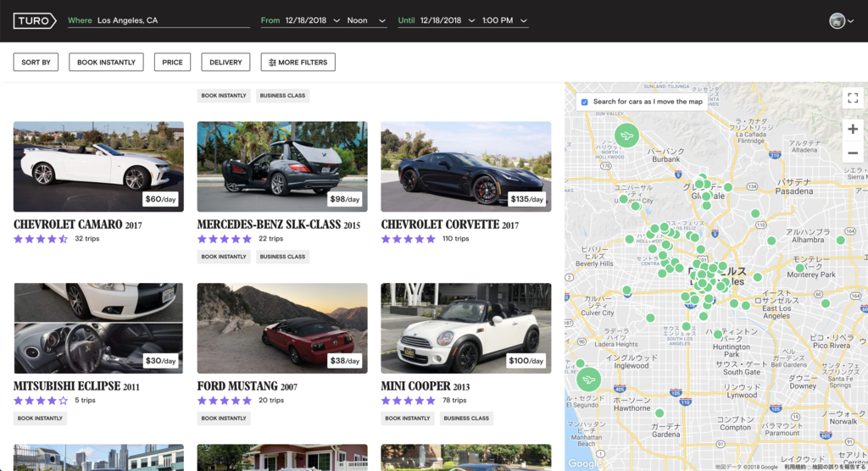Click the $38/day price tag
This screenshot has width=868, height=471.
pyautogui.click(x=344, y=361)
